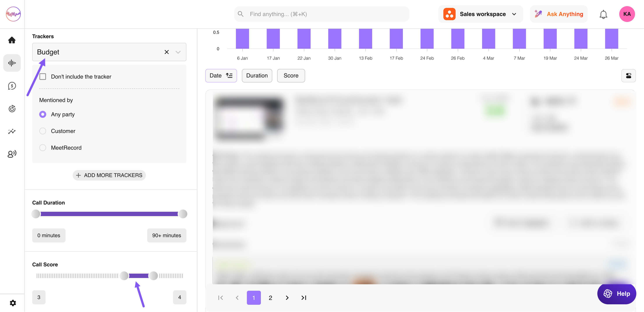Viewport: 644px width, 312px height.
Task: Clear the Budget tracker selection
Action: (x=166, y=52)
